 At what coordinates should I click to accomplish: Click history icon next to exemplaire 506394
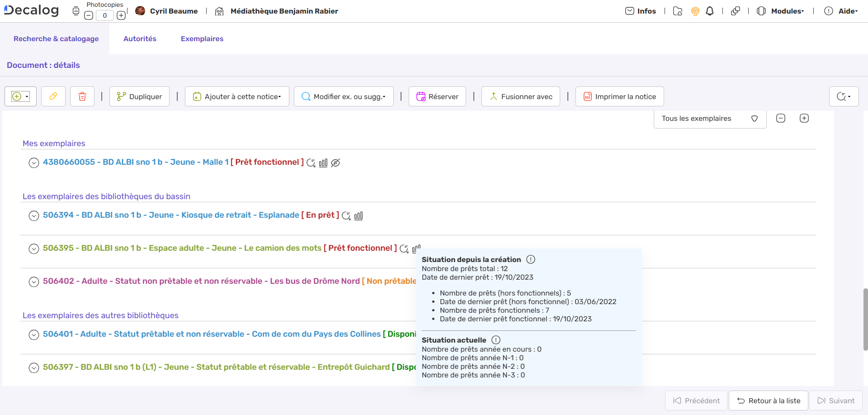(346, 216)
